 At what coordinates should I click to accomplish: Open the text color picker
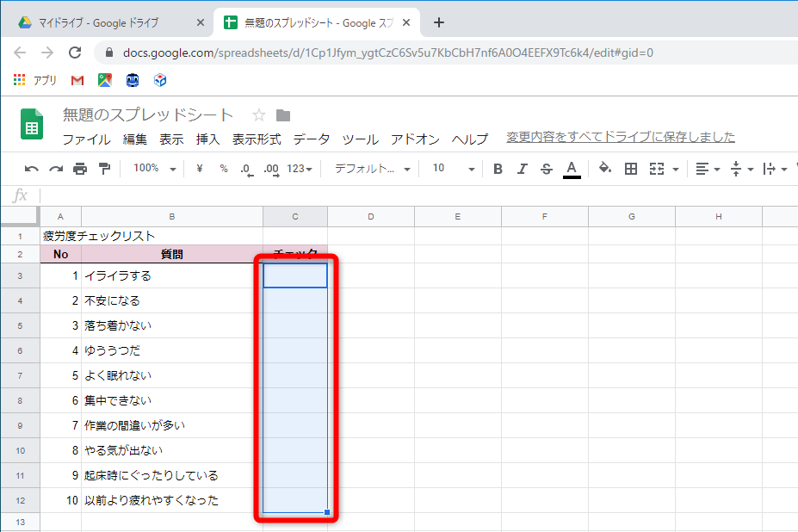570,169
